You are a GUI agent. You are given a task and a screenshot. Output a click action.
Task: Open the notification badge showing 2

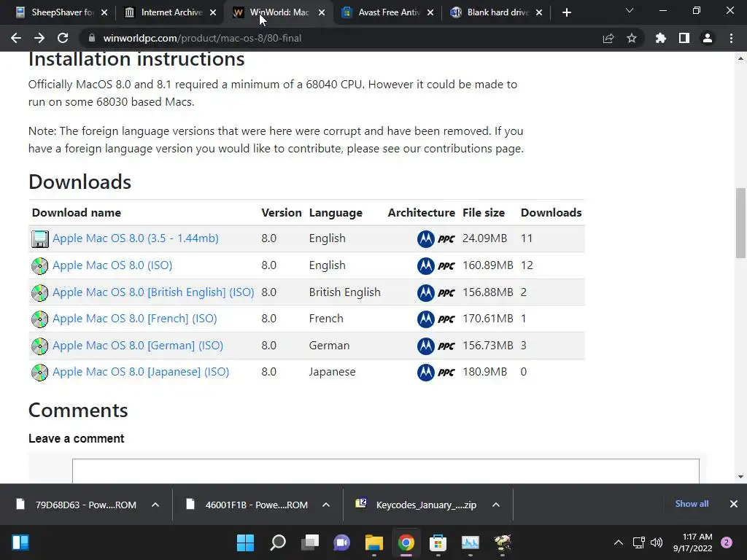click(727, 542)
